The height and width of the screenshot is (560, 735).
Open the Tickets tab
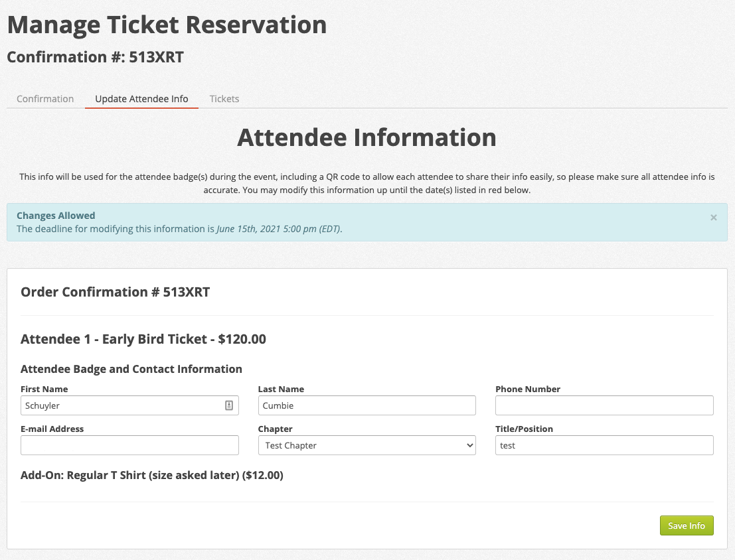(224, 99)
